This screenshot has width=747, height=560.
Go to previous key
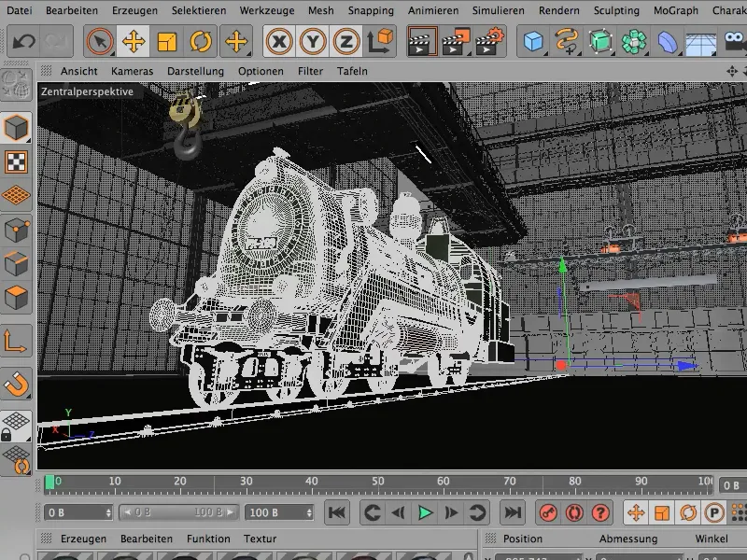[x=372, y=512]
